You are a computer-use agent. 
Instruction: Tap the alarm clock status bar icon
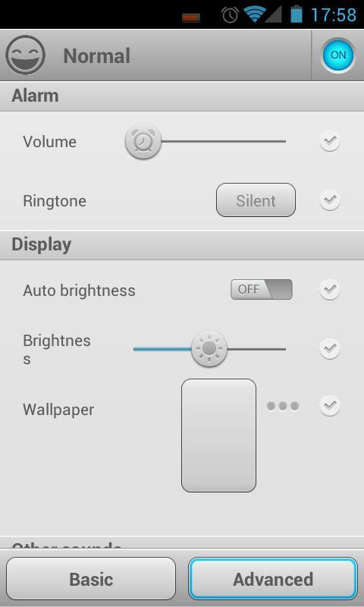coord(230,15)
